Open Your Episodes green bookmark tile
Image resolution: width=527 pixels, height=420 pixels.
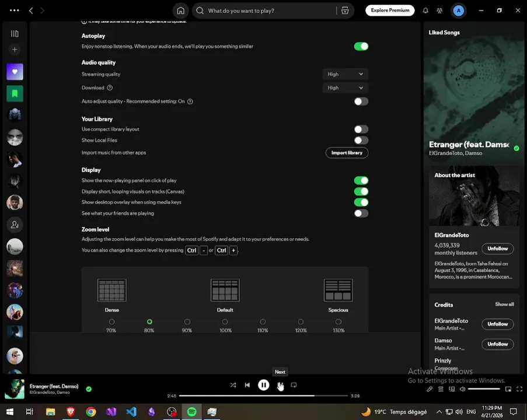[x=15, y=93]
